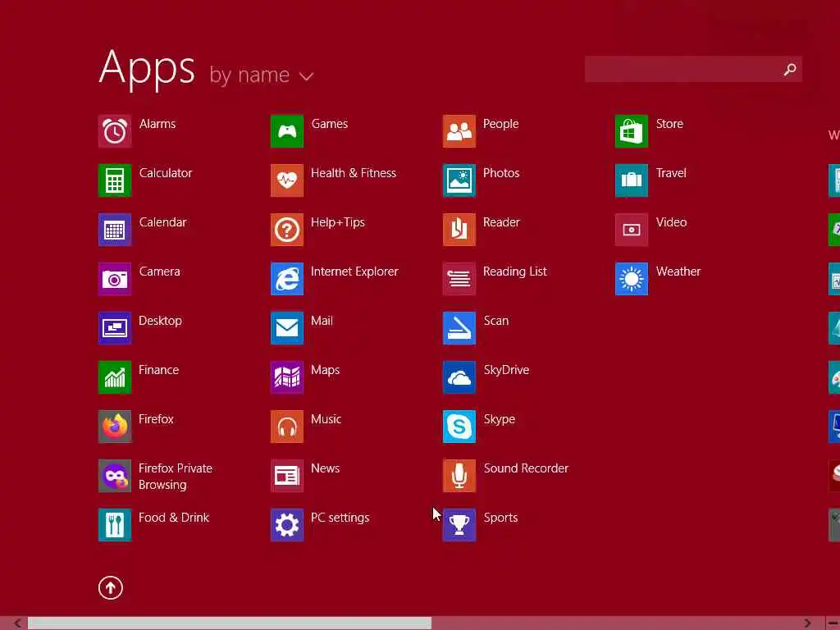The image size is (840, 630).
Task: Launch the Weather sun icon
Action: coord(632,279)
